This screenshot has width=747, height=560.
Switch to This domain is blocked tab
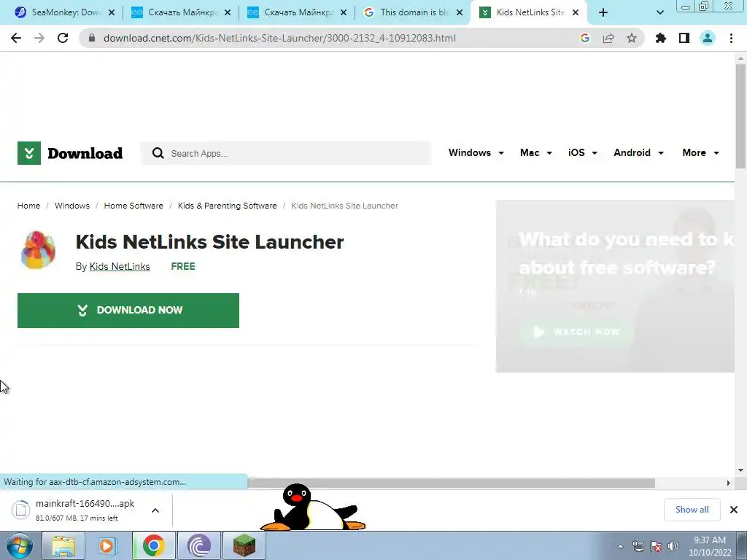413,12
